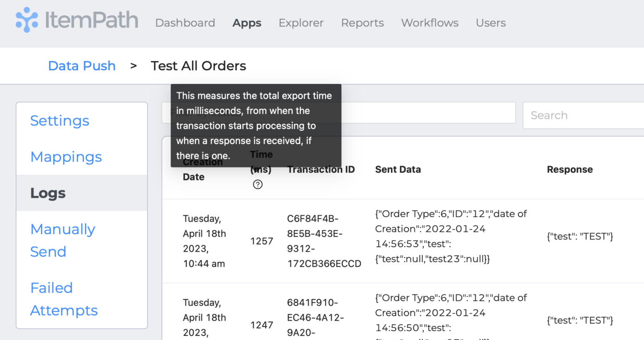The width and height of the screenshot is (644, 340).
Task: Open the Reports section
Action: coord(362,23)
